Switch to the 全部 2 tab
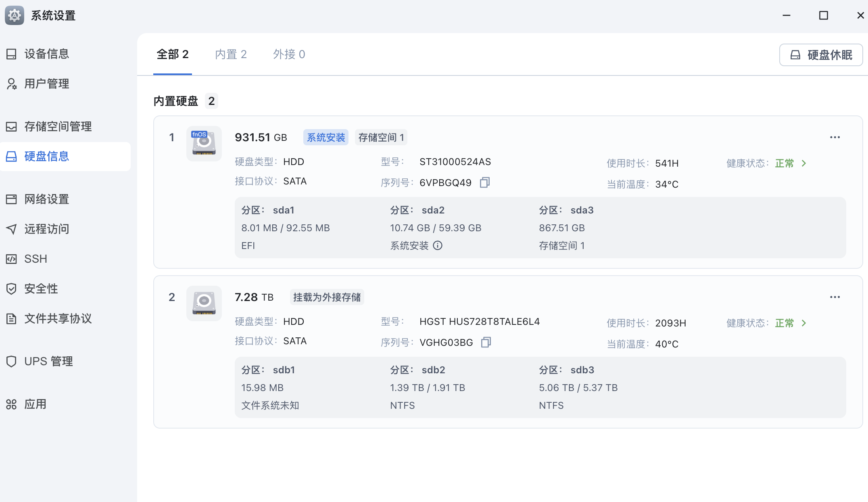The image size is (868, 502). 173,54
